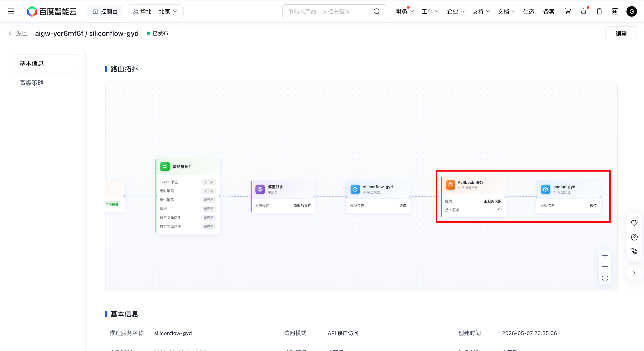Expand the 华北 - 北京 region dropdown
This screenshot has height=351, width=644.
155,12
